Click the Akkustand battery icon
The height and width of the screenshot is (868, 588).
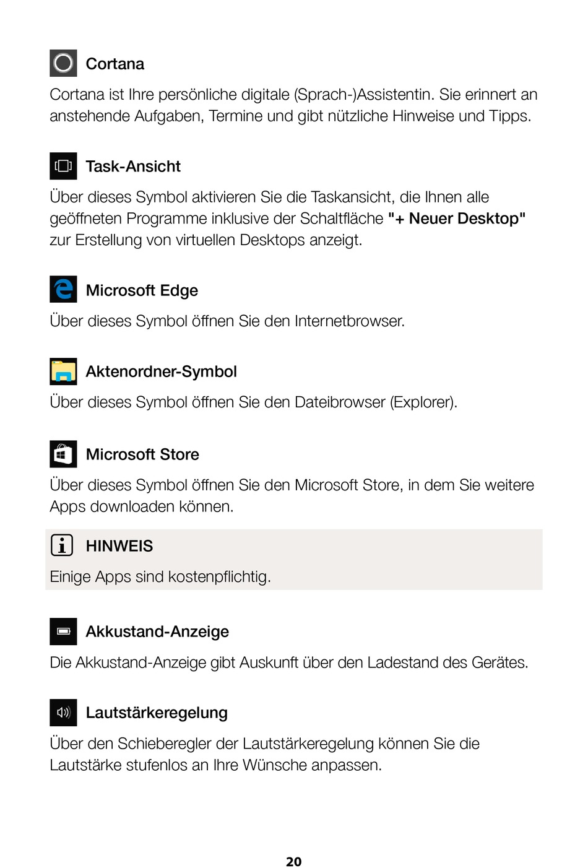[63, 631]
